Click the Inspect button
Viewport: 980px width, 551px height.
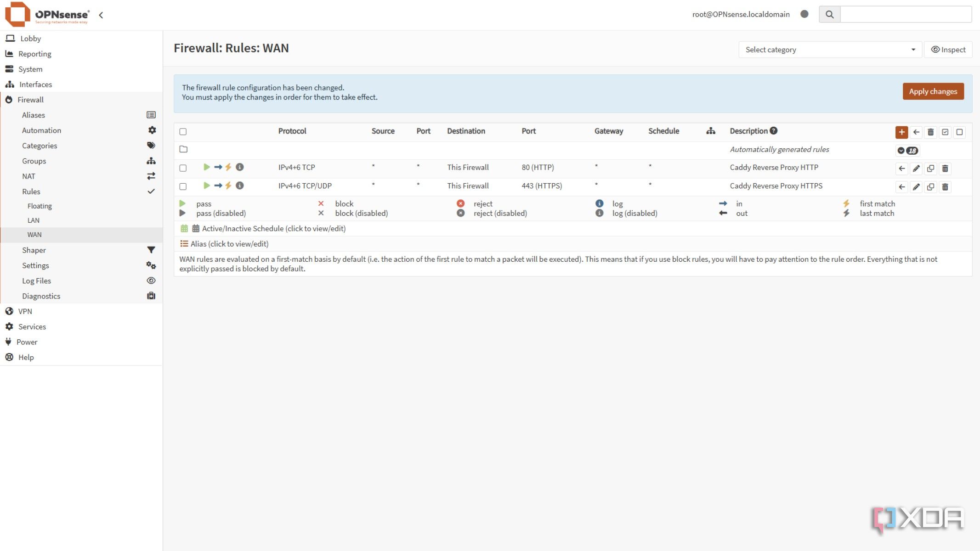[948, 50]
